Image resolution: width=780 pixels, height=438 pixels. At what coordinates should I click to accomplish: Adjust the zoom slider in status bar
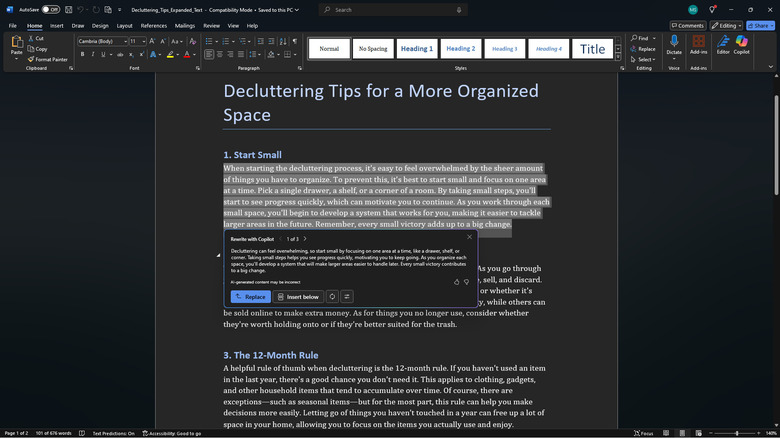point(737,433)
